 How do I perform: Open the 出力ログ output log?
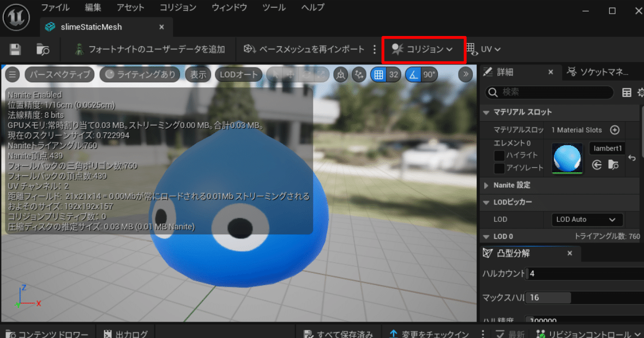[125, 334]
